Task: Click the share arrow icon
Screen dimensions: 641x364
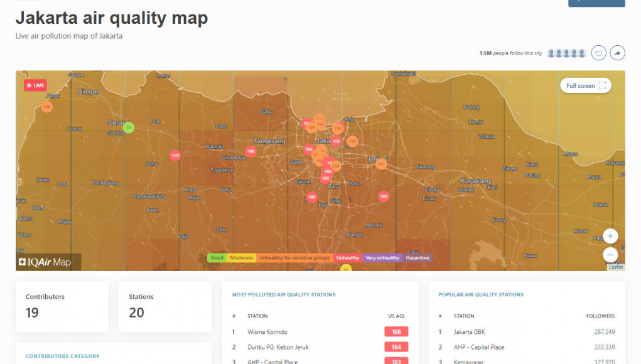Action: [x=618, y=54]
